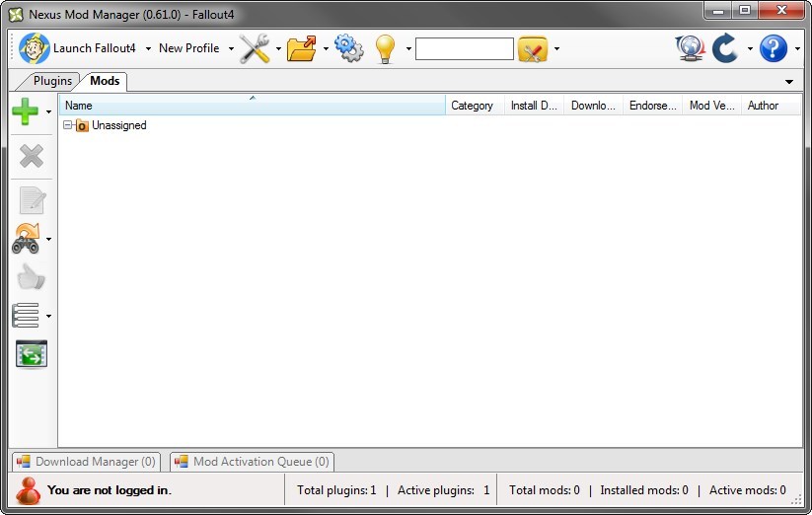
Task: Sort by the Mod Version column header
Action: coord(712,105)
